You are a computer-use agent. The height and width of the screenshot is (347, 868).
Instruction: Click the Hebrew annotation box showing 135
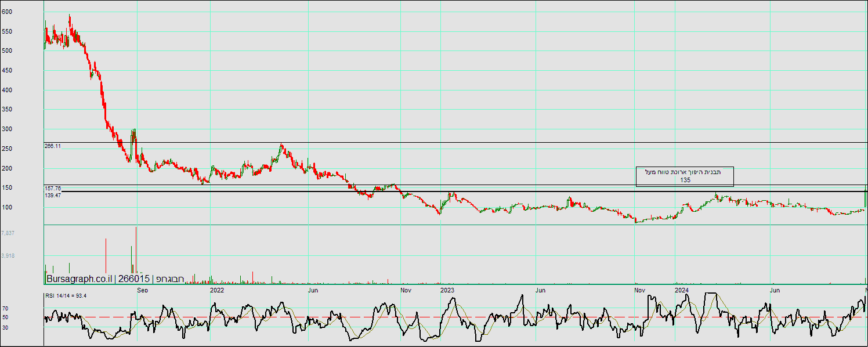point(685,176)
